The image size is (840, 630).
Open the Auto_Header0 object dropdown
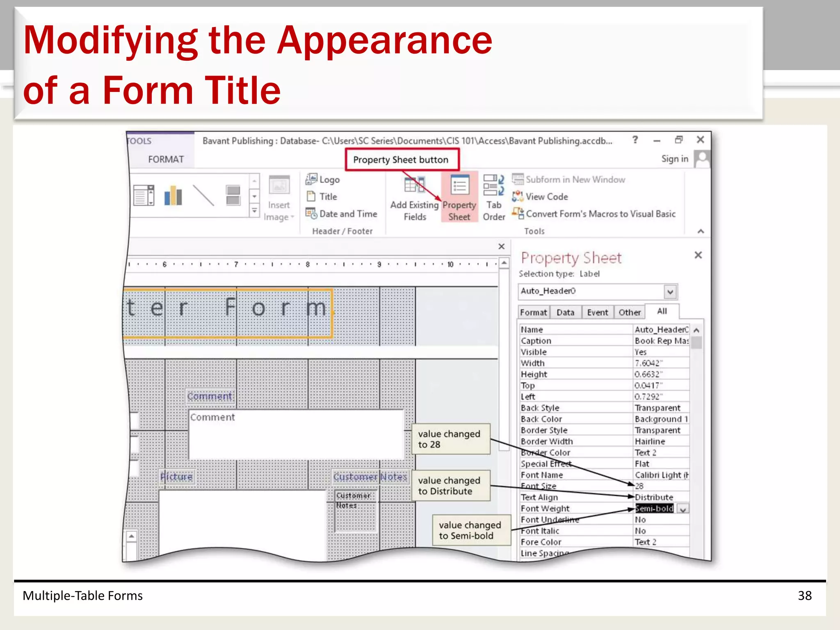pyautogui.click(x=670, y=292)
